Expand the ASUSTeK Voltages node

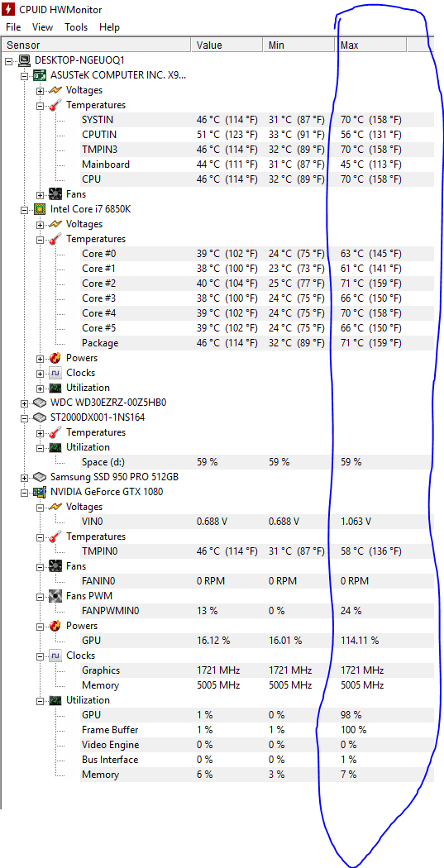click(x=40, y=89)
